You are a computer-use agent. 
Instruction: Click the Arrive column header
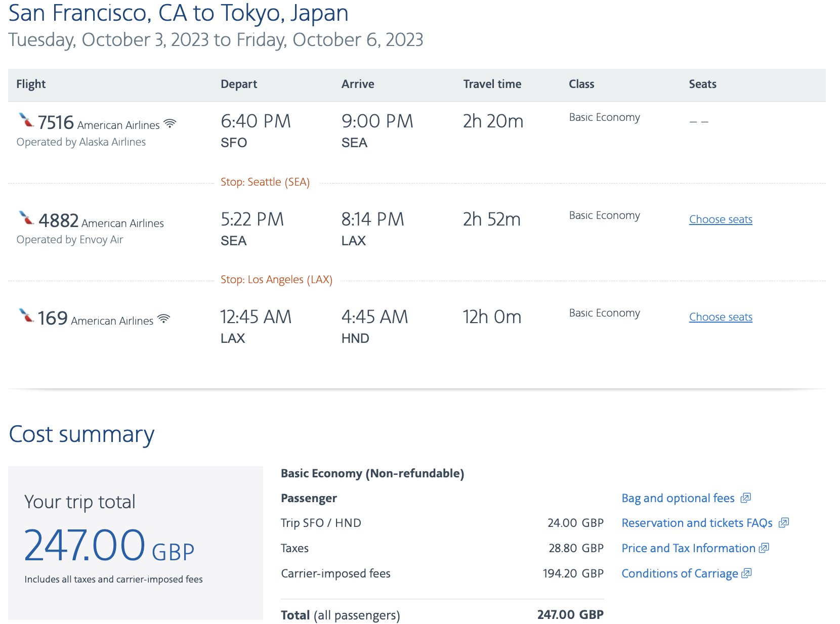[358, 84]
